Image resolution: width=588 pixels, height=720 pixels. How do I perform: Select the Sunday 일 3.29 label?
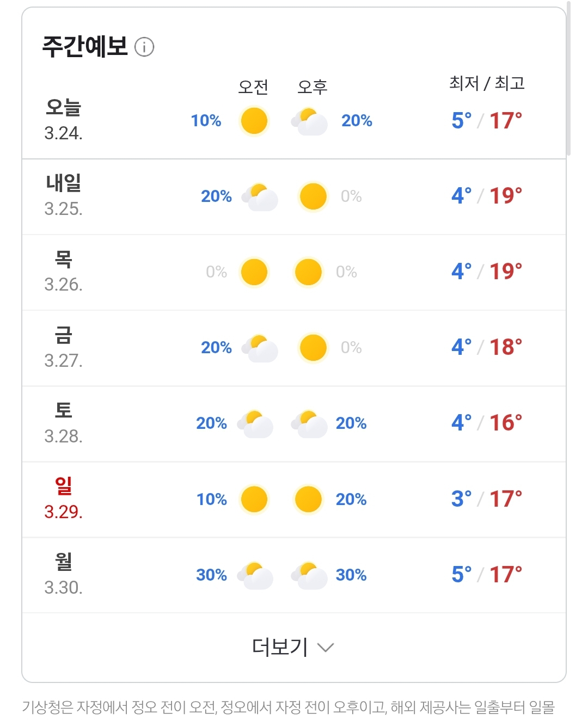point(63,499)
